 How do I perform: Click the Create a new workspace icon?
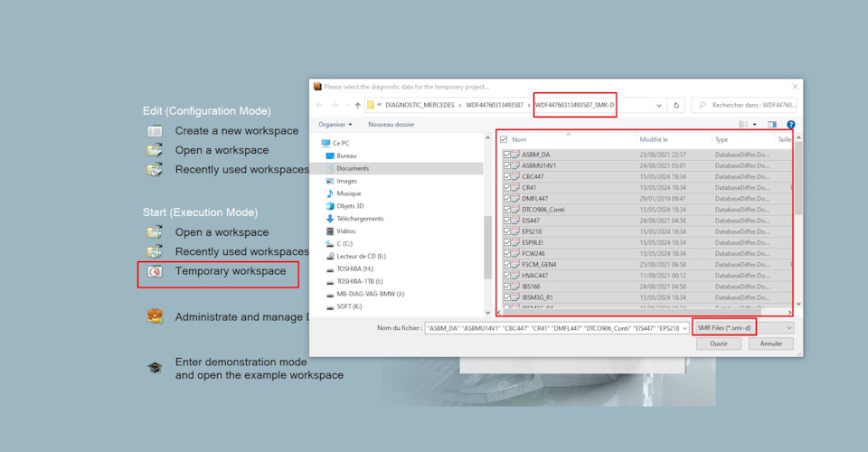coord(156,131)
